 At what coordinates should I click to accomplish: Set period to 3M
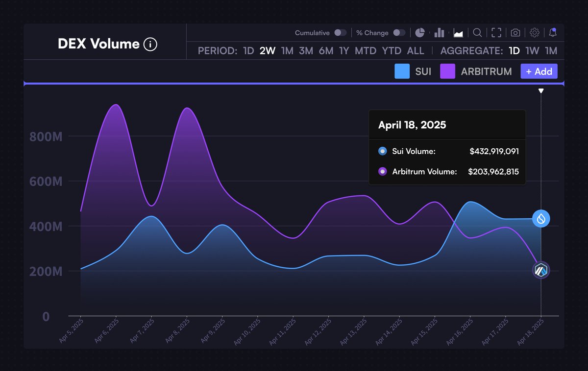click(x=306, y=51)
